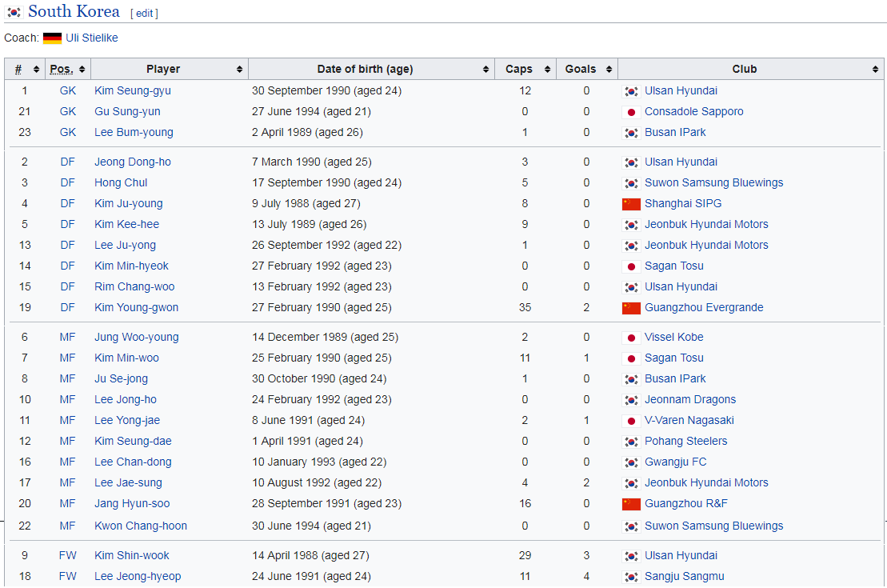Open Lee Chan-dong player link
The width and height of the screenshot is (887, 588).
click(133, 462)
